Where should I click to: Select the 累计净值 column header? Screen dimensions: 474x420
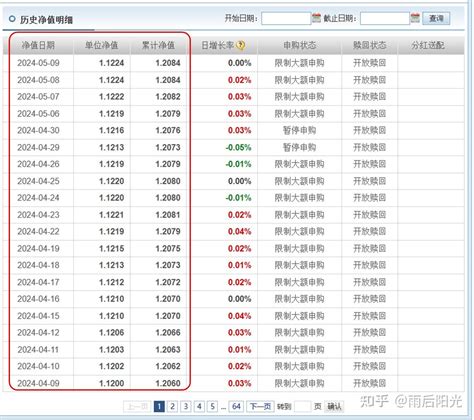(158, 45)
